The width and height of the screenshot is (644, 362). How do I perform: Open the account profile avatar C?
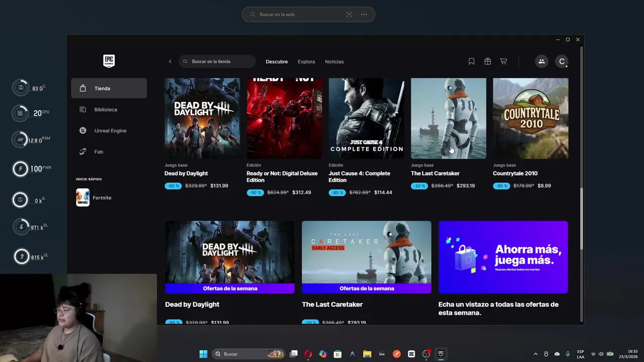click(562, 61)
